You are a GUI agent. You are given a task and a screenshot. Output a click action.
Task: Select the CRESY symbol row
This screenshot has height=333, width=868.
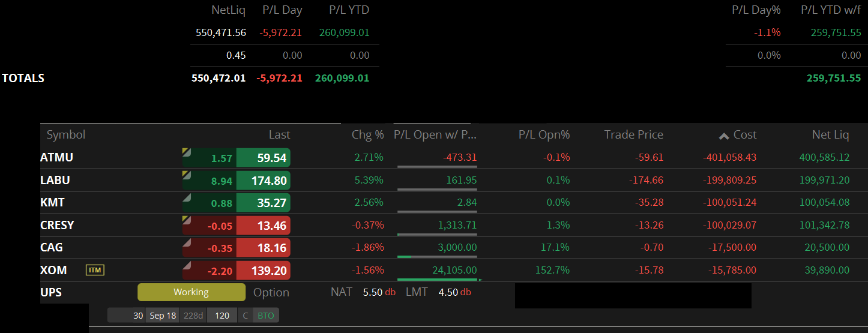(x=57, y=225)
